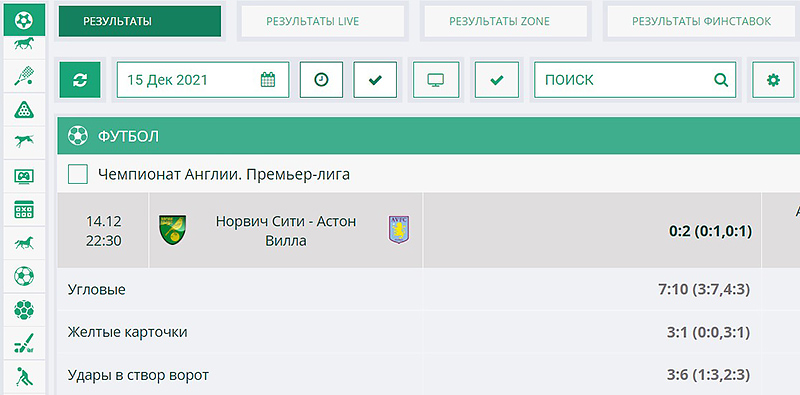Open the billiards triangle rack icon

tap(24, 109)
